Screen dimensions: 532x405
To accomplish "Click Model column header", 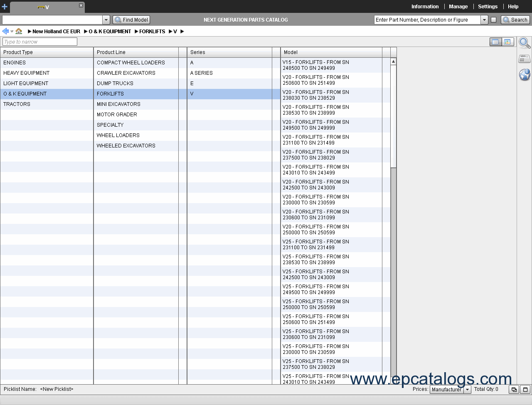I will tap(332, 52).
